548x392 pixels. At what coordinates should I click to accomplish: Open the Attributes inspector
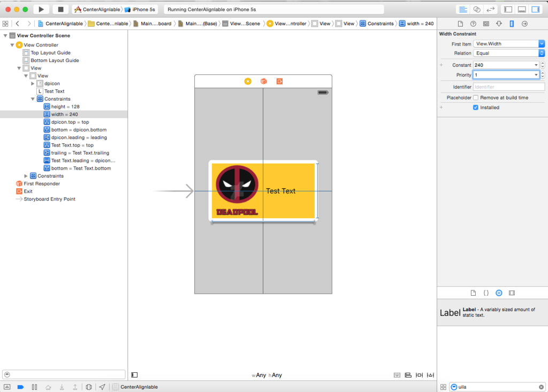(x=499, y=24)
